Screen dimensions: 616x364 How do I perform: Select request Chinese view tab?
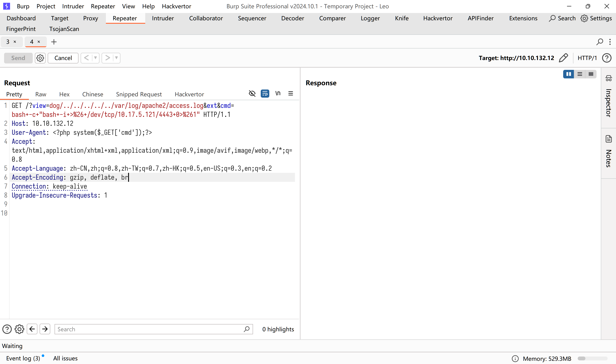click(x=93, y=94)
